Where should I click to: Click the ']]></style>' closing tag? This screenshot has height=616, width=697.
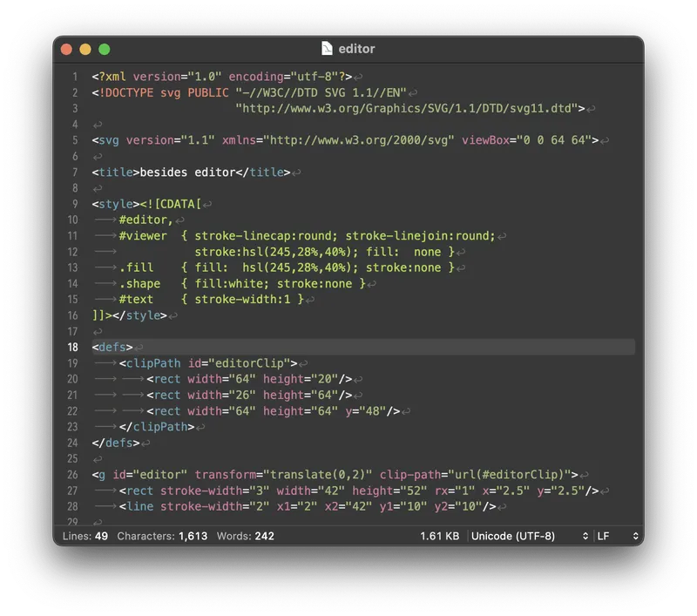129,315
